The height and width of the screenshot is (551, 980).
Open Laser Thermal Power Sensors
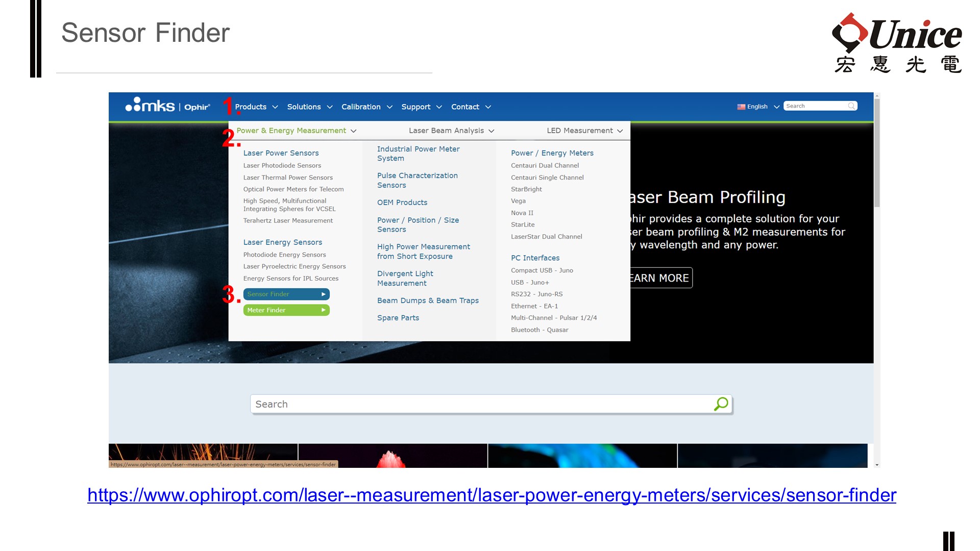[288, 178]
